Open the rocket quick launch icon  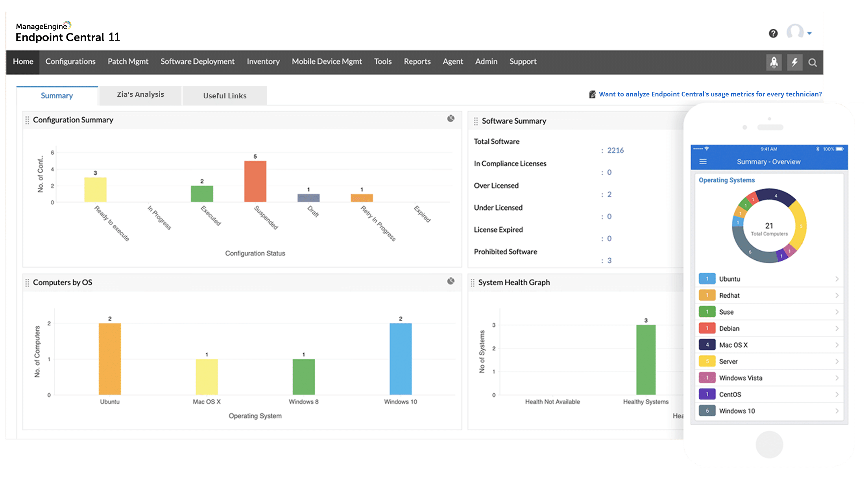coord(774,62)
